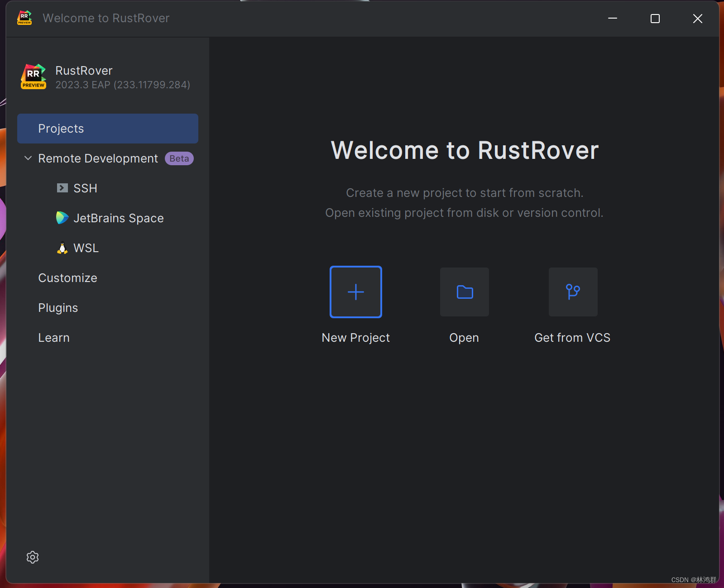The image size is (724, 588).
Task: Click the New Project label
Action: point(356,338)
